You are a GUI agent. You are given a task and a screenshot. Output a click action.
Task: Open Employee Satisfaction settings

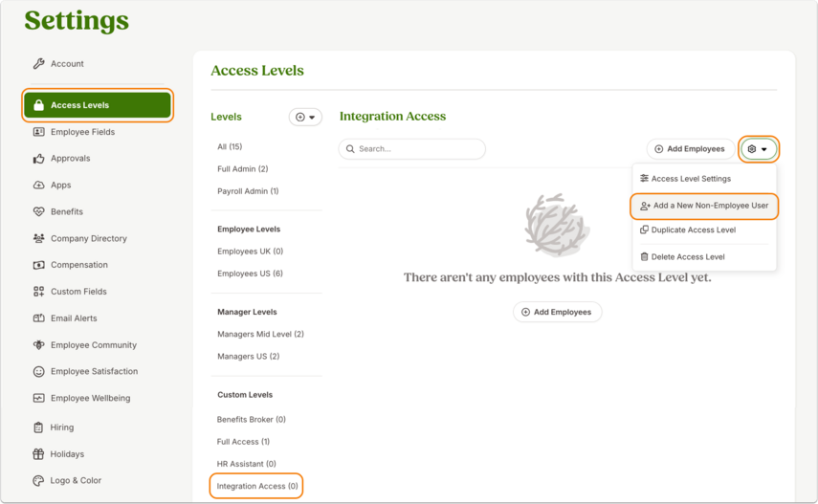94,371
